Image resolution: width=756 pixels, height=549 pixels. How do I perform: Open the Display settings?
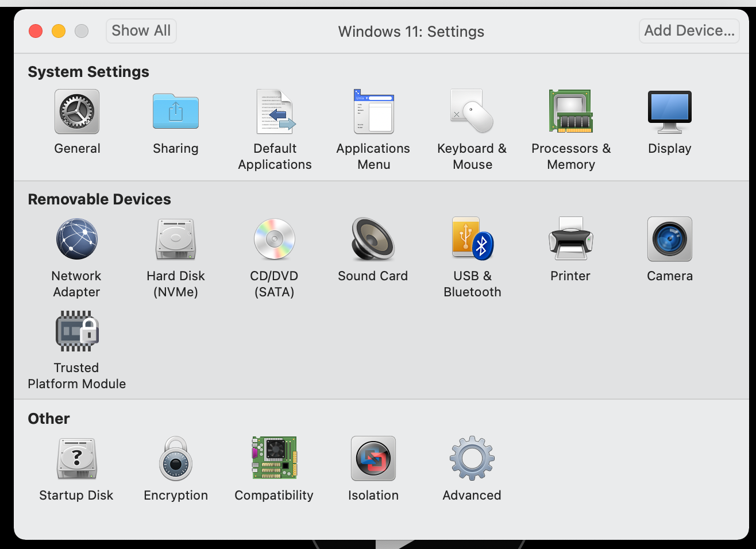(x=669, y=112)
